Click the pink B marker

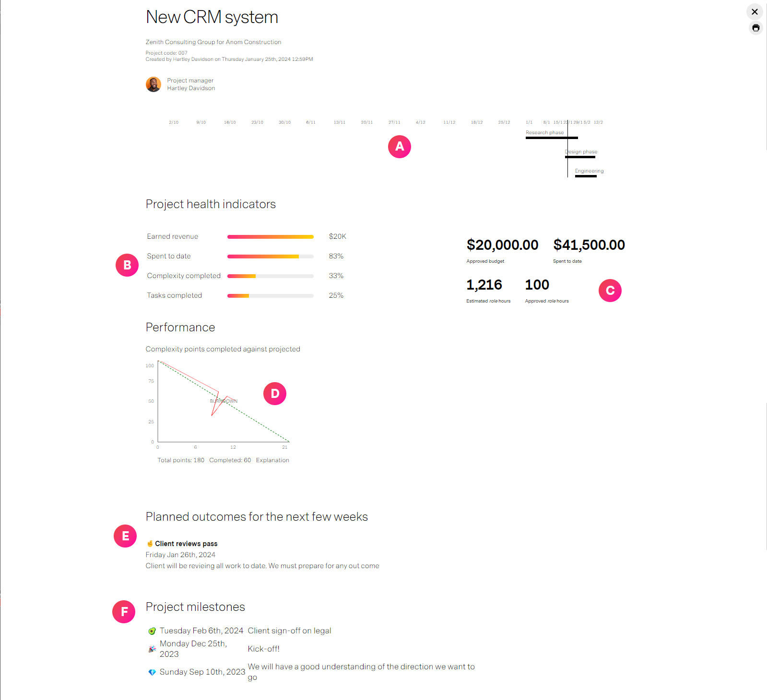127,265
